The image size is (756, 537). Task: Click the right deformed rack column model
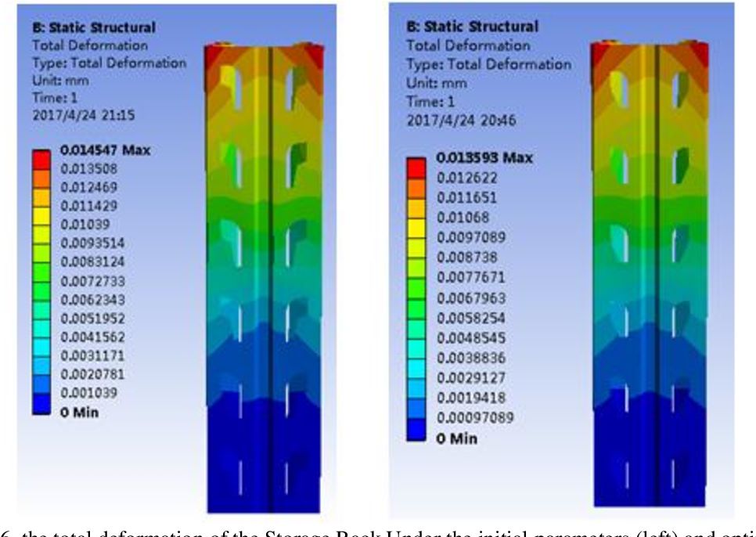(x=648, y=274)
